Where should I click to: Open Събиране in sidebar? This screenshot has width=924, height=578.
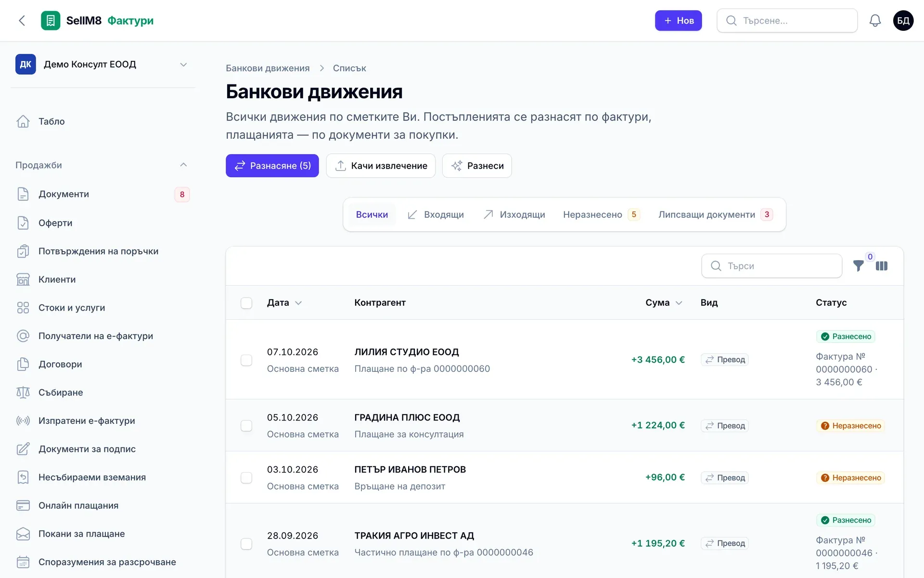103,392
